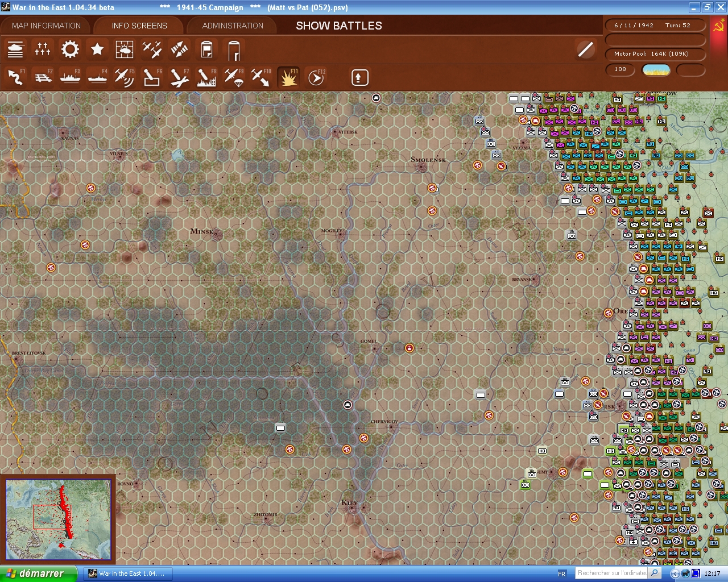Click the SHOW BATTLES mode label
This screenshot has height=582, width=728.
tap(339, 26)
